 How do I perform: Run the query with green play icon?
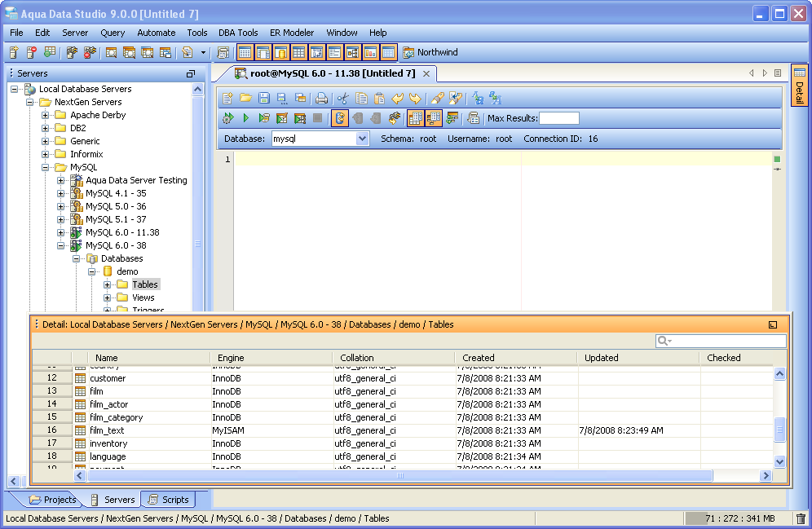coord(246,118)
